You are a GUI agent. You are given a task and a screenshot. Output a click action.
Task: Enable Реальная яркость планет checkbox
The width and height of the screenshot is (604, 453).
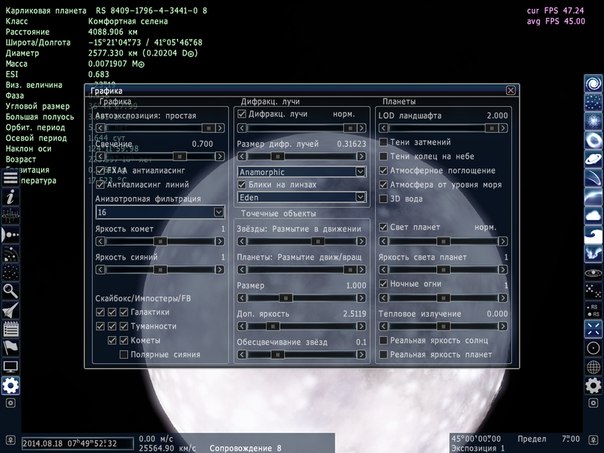pos(383,354)
